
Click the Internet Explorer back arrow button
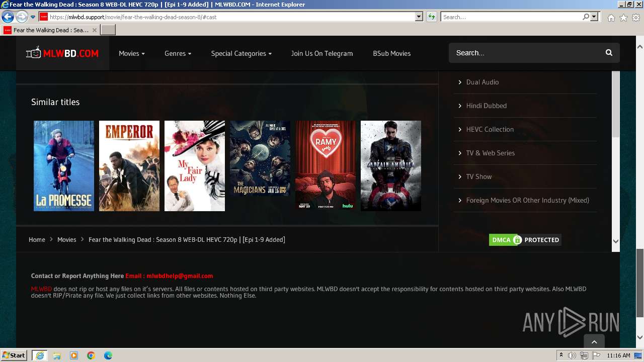coord(8,17)
